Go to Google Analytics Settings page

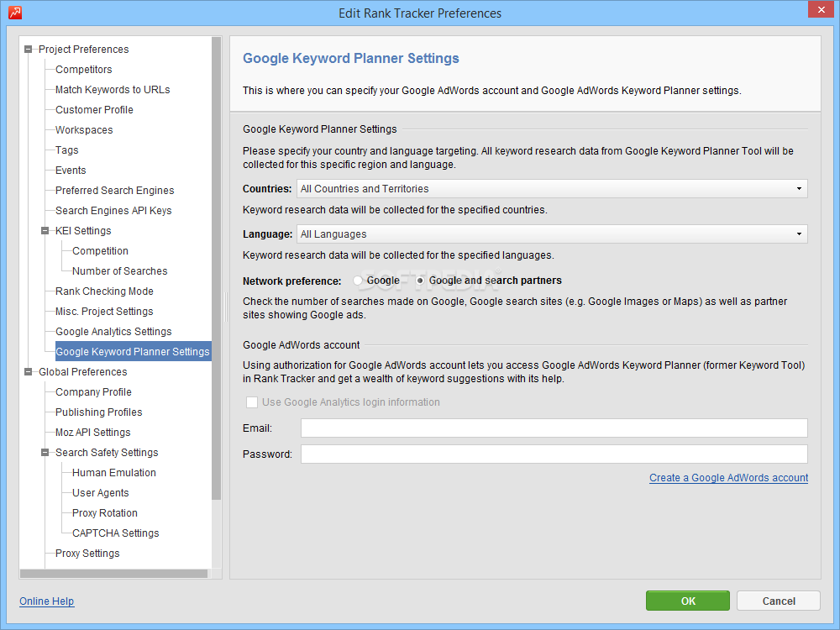pos(113,332)
